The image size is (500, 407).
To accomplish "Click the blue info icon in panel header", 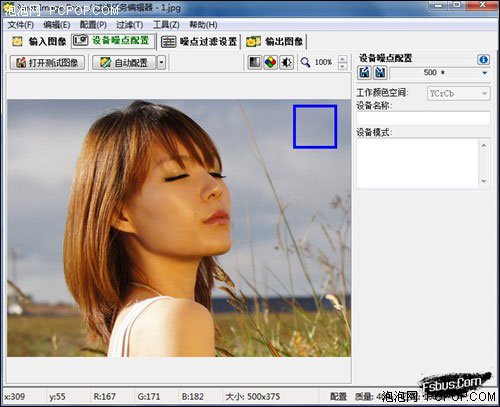I will point(483,60).
